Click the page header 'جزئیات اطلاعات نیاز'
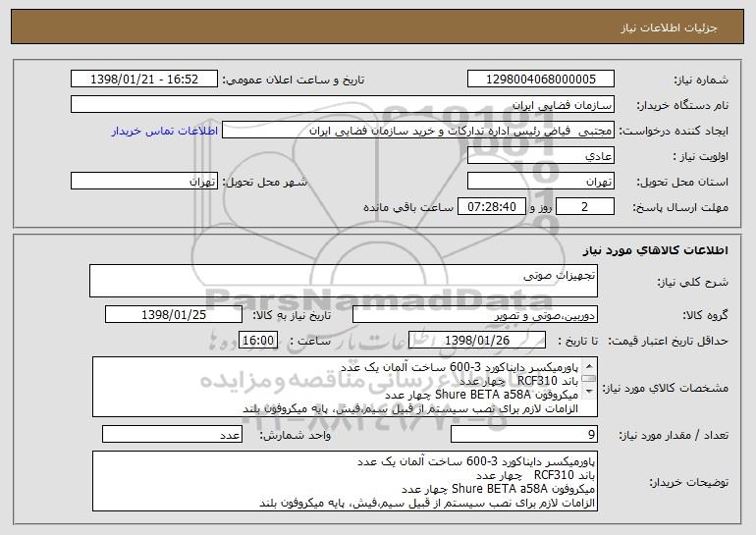Viewport: 756px width, 535px height. 669,27
